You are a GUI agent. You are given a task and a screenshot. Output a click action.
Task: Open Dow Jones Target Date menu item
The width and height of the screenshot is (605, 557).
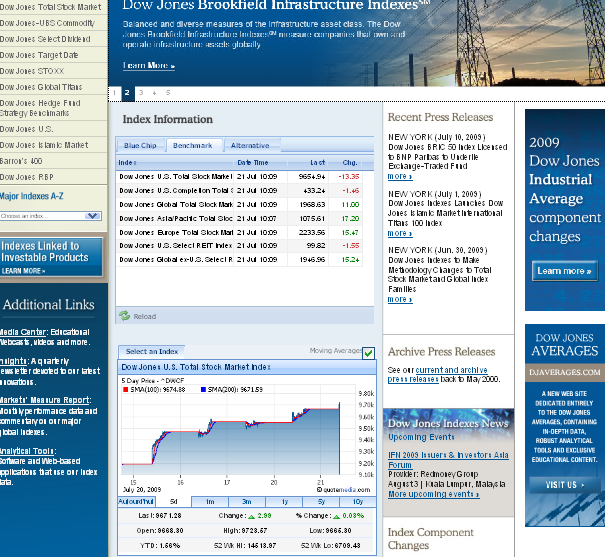[x=39, y=55]
